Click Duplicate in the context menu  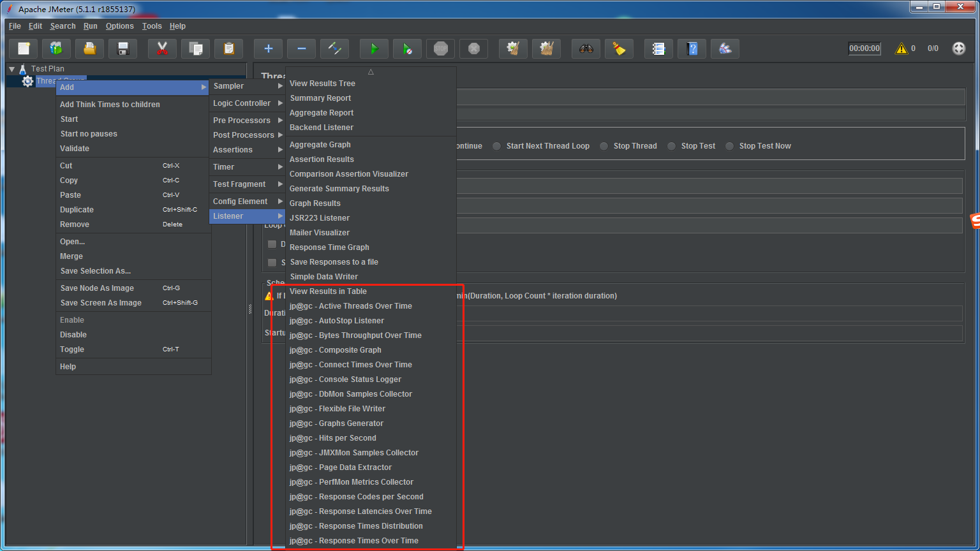[x=133, y=210]
